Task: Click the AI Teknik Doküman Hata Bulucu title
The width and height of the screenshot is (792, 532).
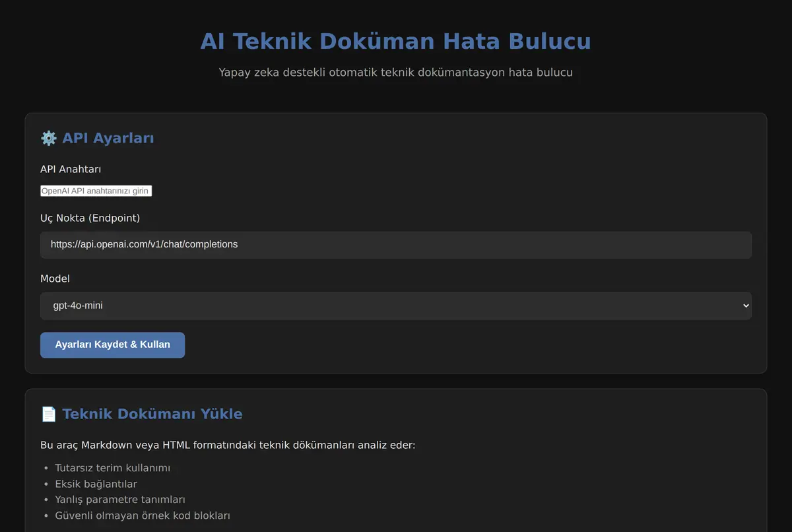Action: tap(396, 41)
